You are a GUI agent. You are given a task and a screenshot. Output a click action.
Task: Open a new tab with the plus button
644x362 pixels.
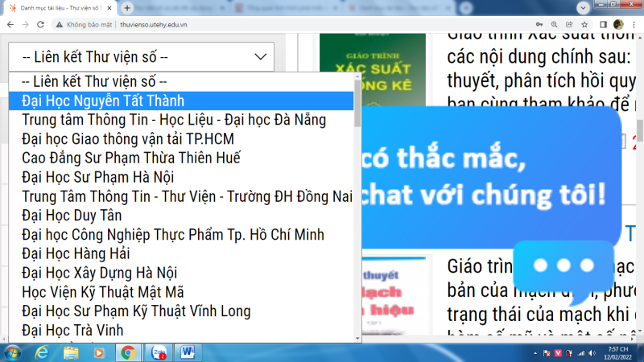(x=127, y=8)
